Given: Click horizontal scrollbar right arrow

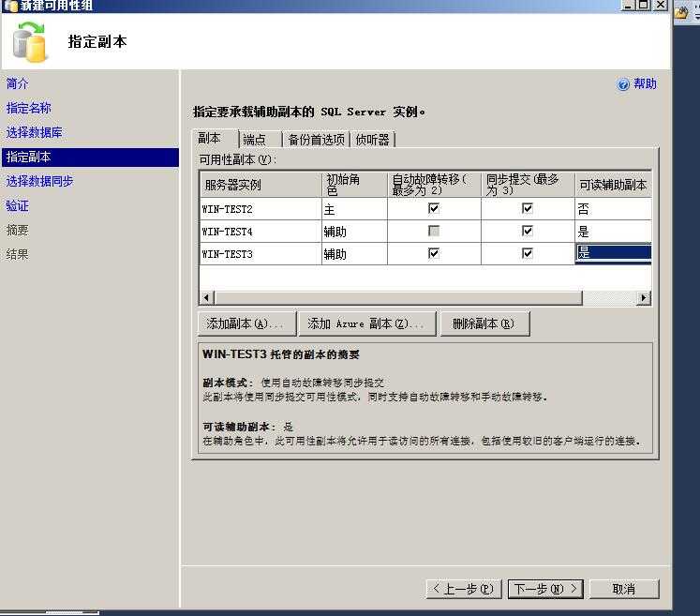Looking at the screenshot, I should 643,298.
